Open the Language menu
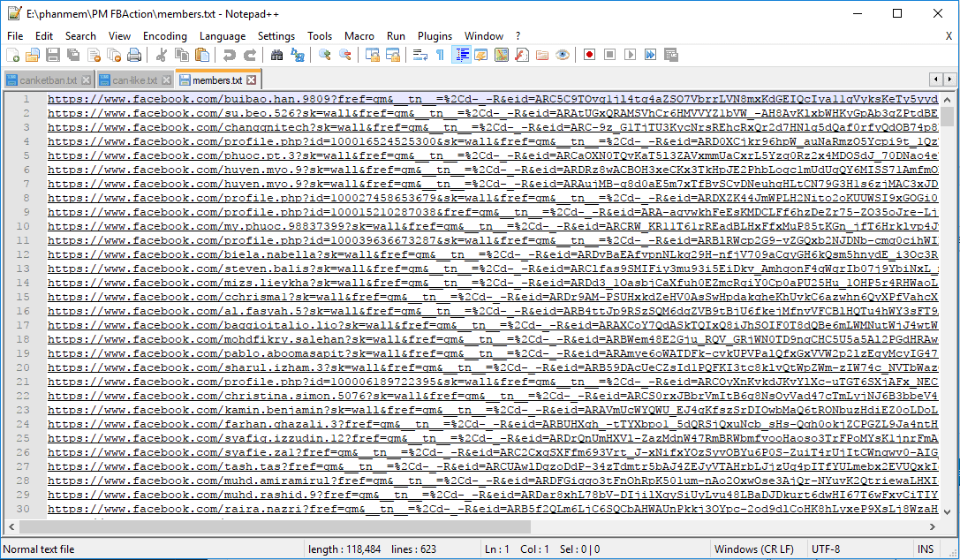The width and height of the screenshot is (960, 560). tap(223, 36)
